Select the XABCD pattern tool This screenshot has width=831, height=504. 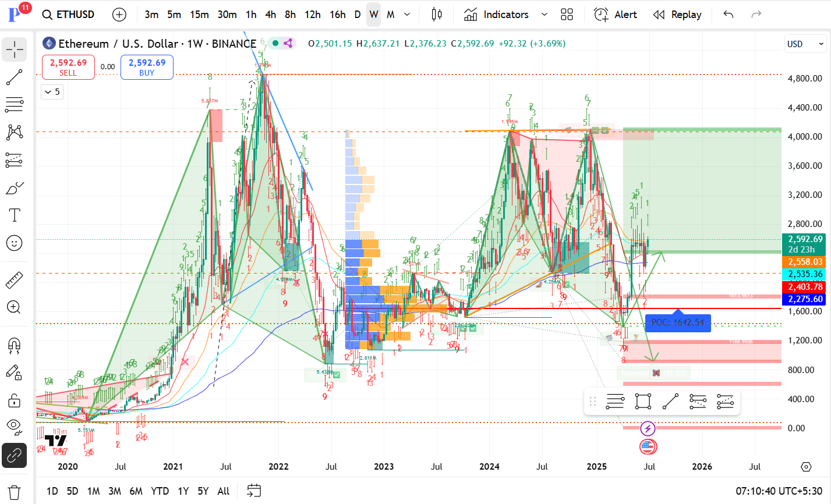point(15,132)
